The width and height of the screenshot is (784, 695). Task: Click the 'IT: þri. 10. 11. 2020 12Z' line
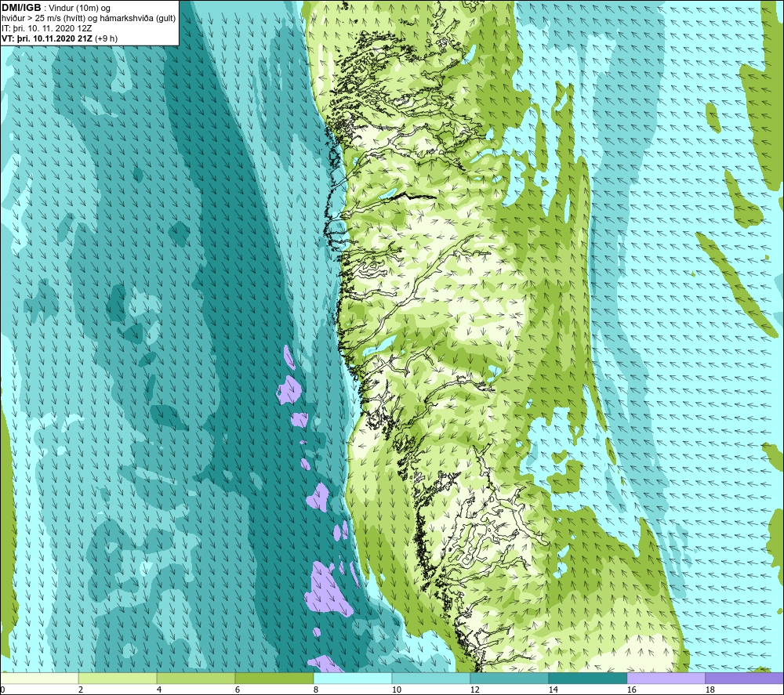(x=46, y=28)
